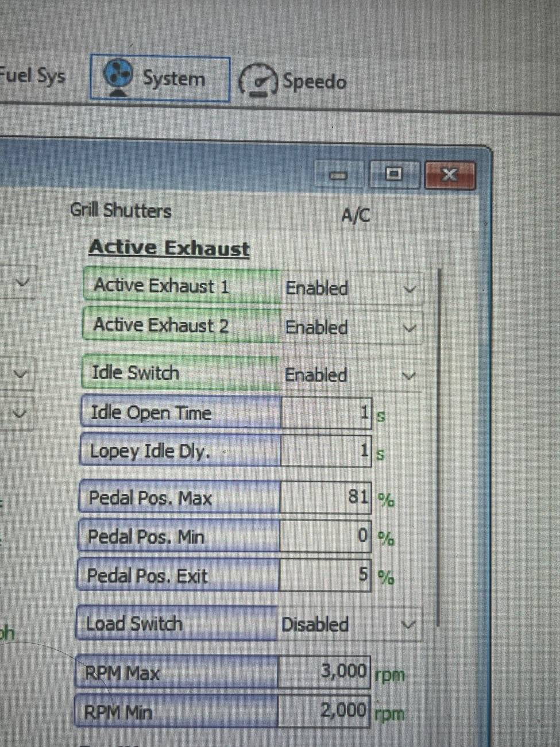
Task: Open the left-column dropdown beside Idle Open Time
Action: click(19, 414)
